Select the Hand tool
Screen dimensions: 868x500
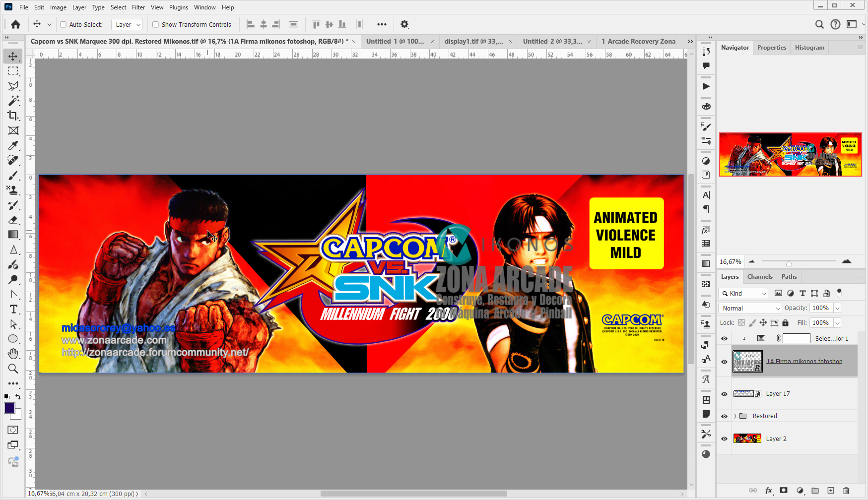click(x=13, y=354)
